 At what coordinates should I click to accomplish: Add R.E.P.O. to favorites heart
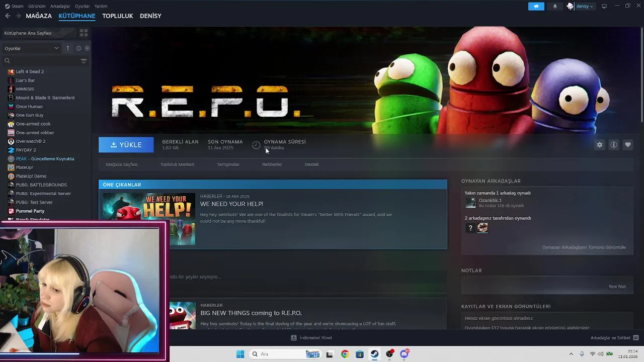pos(628,145)
